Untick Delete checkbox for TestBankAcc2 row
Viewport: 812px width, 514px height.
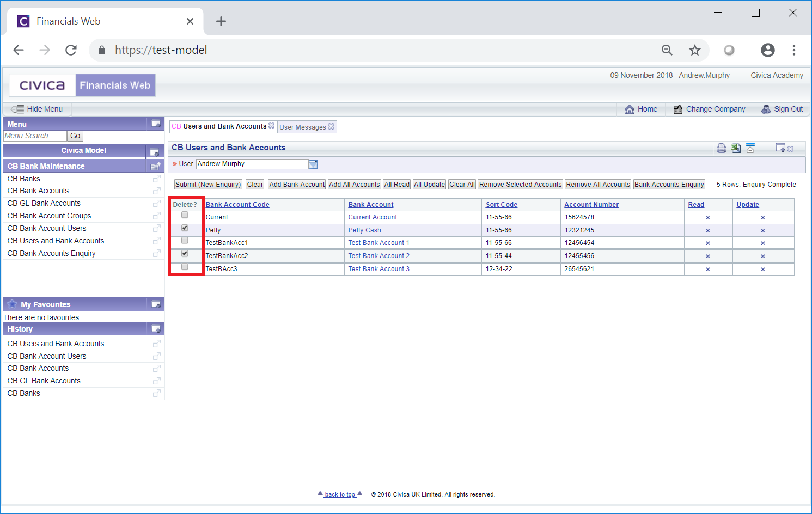[185, 254]
